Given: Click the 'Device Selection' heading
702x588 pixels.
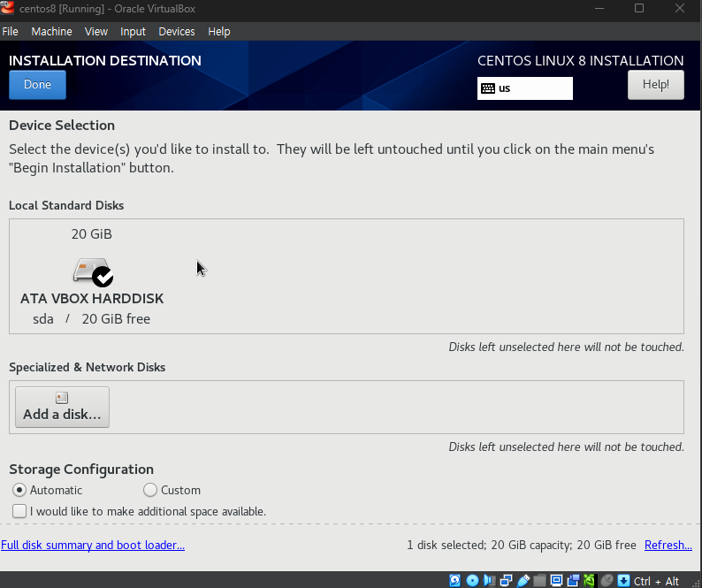Looking at the screenshot, I should [x=62, y=126].
